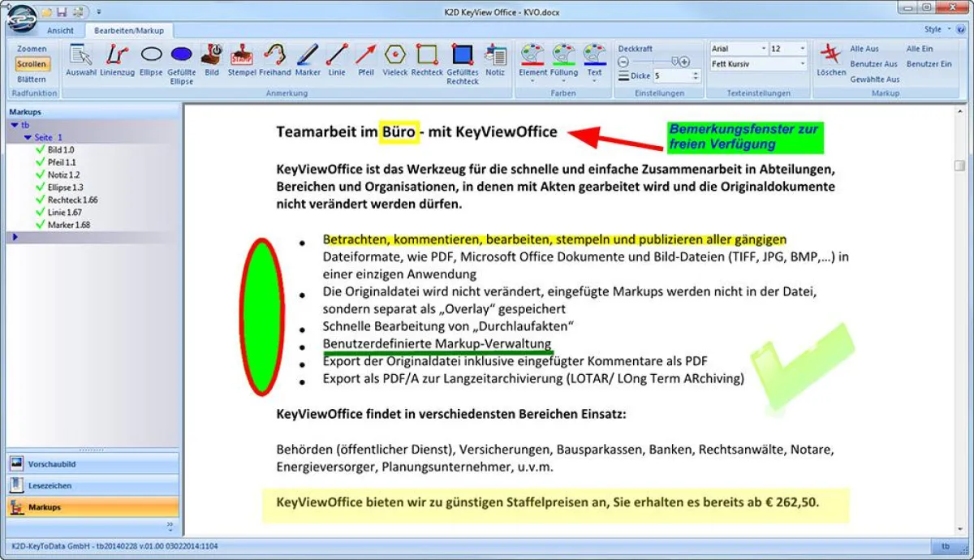974x560 pixels.
Task: Toggle visibility checkmark of Ellipse 1.3
Action: (x=40, y=187)
